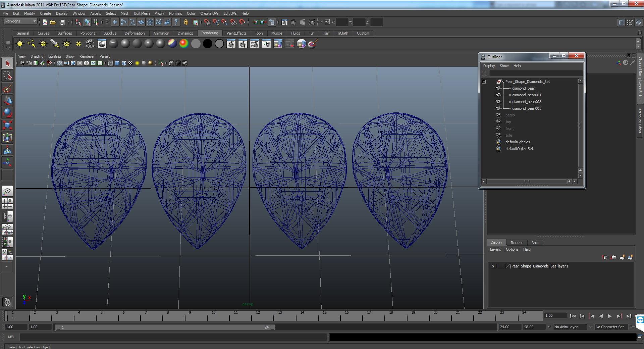Open the Polygons menu set dropdown

click(x=20, y=21)
